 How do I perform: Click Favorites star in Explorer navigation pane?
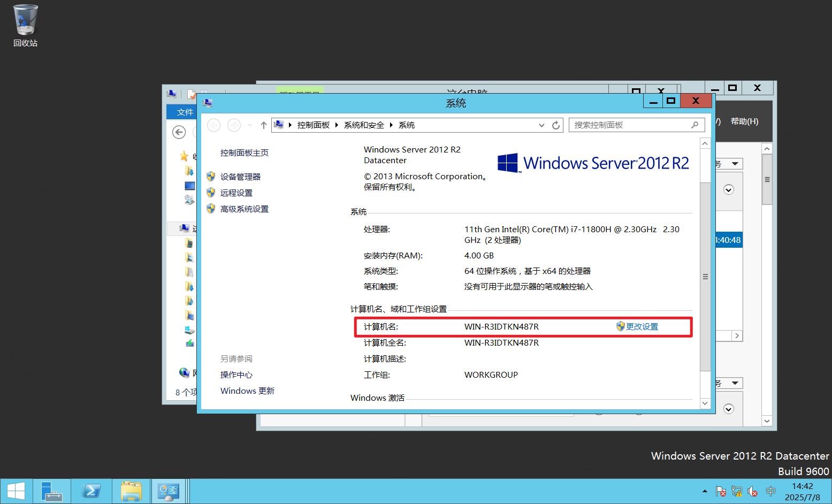click(184, 156)
